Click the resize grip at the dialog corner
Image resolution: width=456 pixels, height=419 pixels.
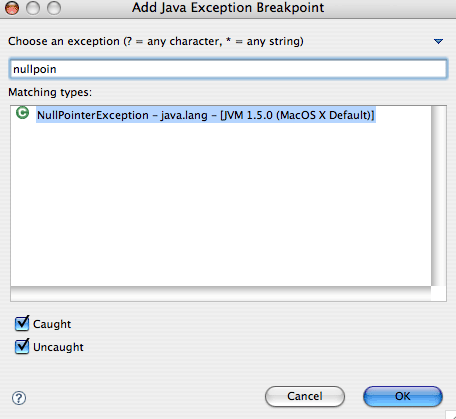tap(451, 414)
